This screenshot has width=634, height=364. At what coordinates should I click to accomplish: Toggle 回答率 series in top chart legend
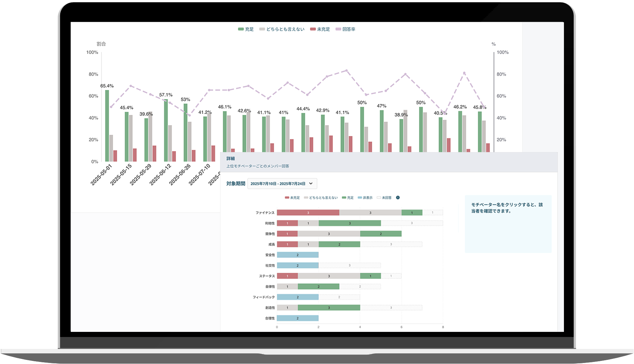[x=345, y=29]
